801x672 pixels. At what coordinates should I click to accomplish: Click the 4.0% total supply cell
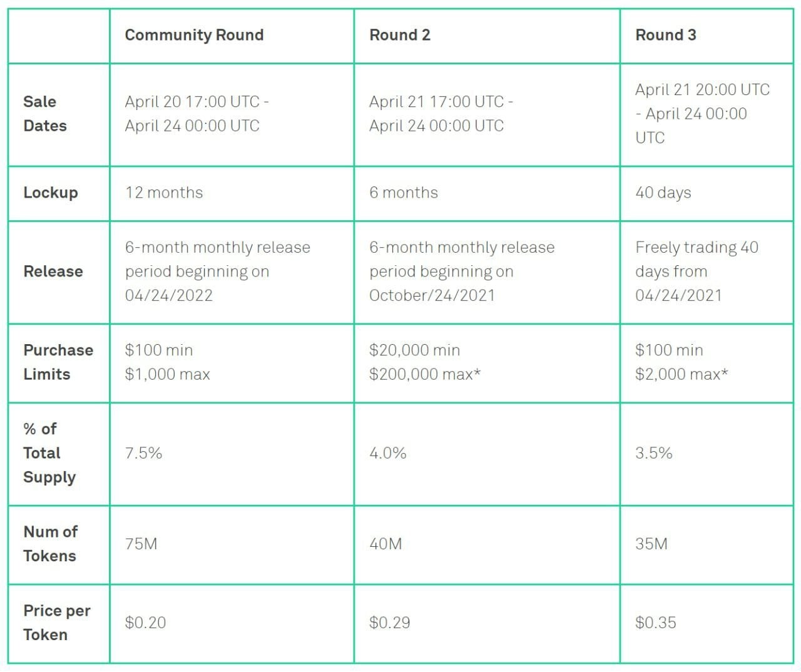tap(387, 453)
